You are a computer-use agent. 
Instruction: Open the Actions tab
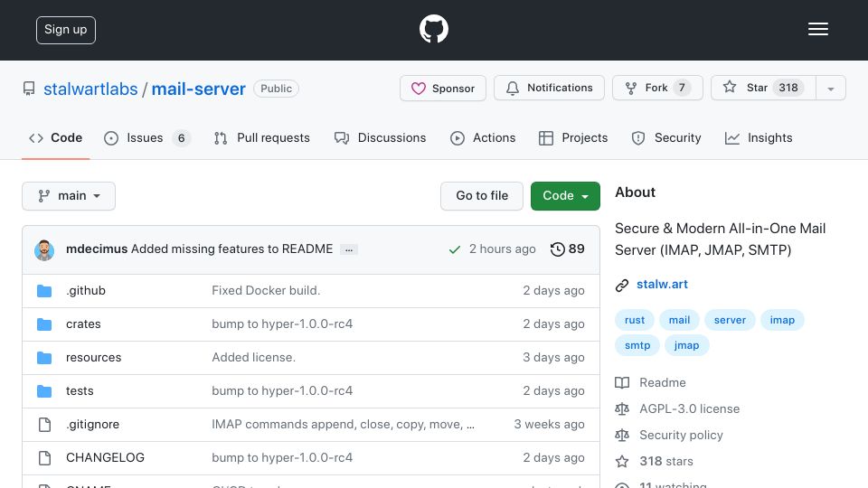[483, 137]
